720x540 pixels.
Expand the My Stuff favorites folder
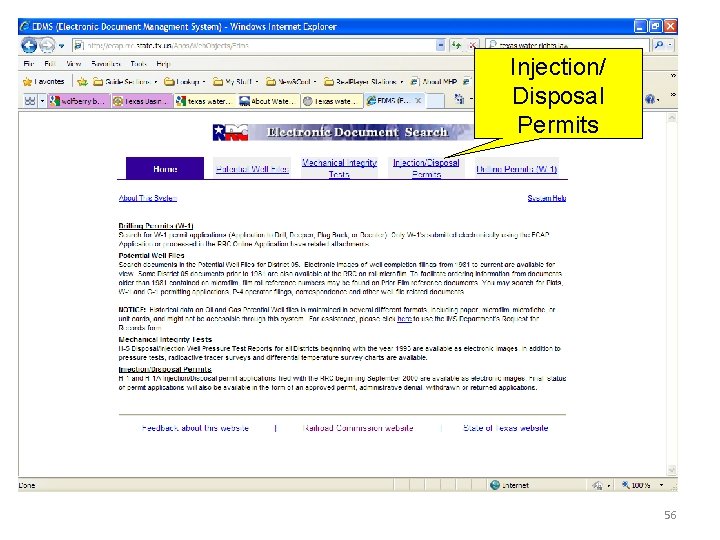236,81
